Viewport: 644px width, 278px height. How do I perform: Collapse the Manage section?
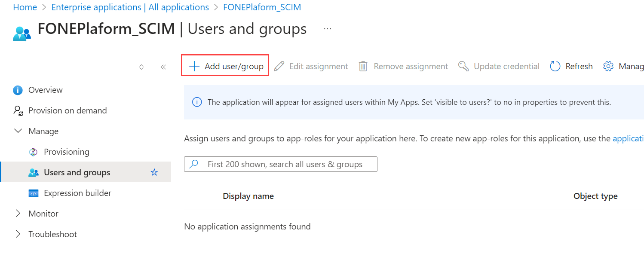coord(18,131)
